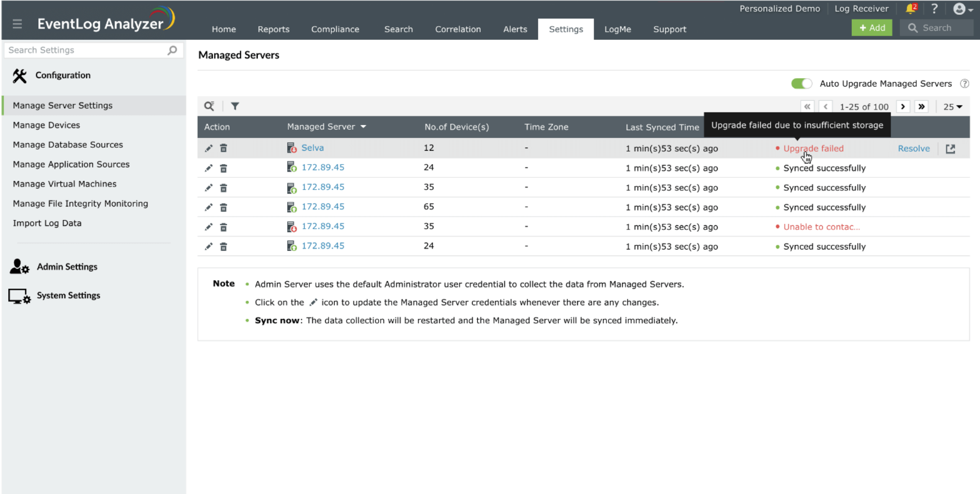Focus the top-right Search box

[x=936, y=28]
